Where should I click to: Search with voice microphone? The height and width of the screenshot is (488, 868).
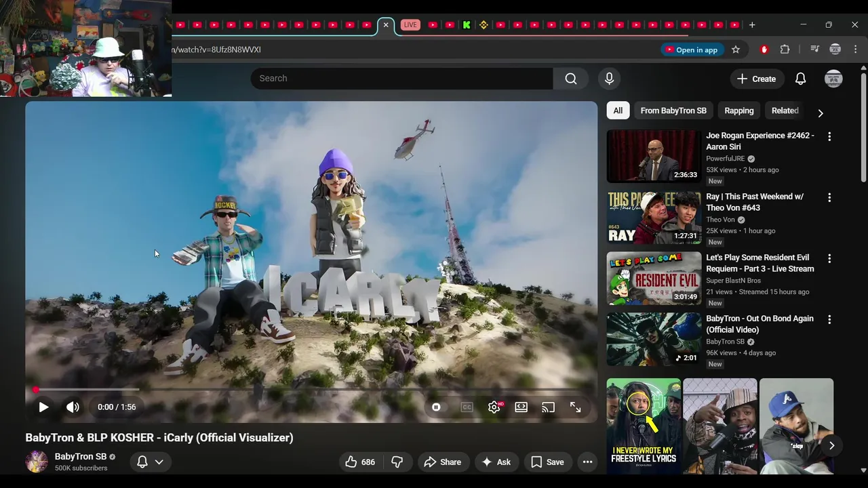[x=609, y=79]
